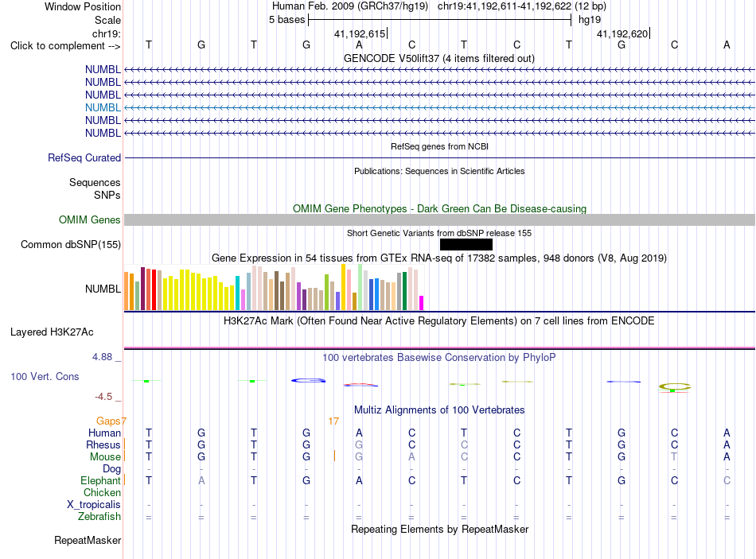Click the 'Sequences' track label
756x559 pixels.
tap(95, 183)
